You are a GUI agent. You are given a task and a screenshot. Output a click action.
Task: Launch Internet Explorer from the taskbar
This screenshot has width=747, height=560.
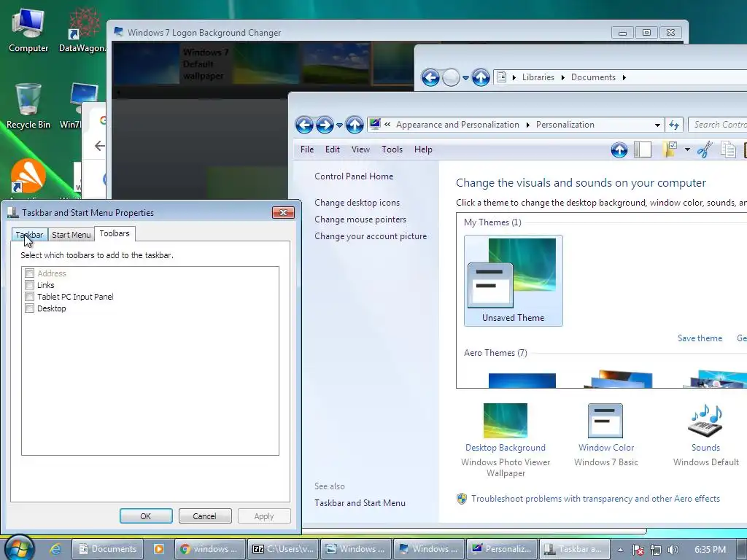point(55,549)
